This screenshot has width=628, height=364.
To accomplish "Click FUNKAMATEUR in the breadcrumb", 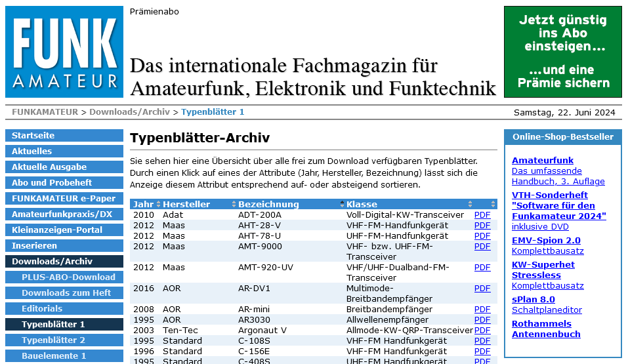I will (45, 112).
